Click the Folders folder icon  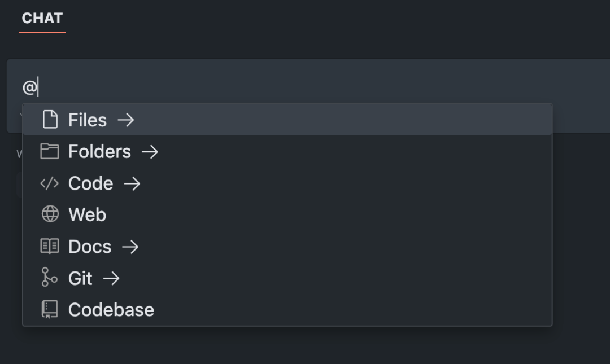50,151
